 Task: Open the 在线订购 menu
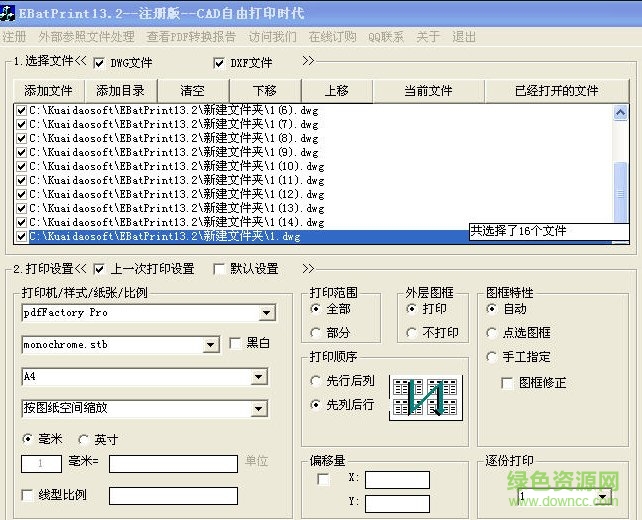click(x=332, y=37)
